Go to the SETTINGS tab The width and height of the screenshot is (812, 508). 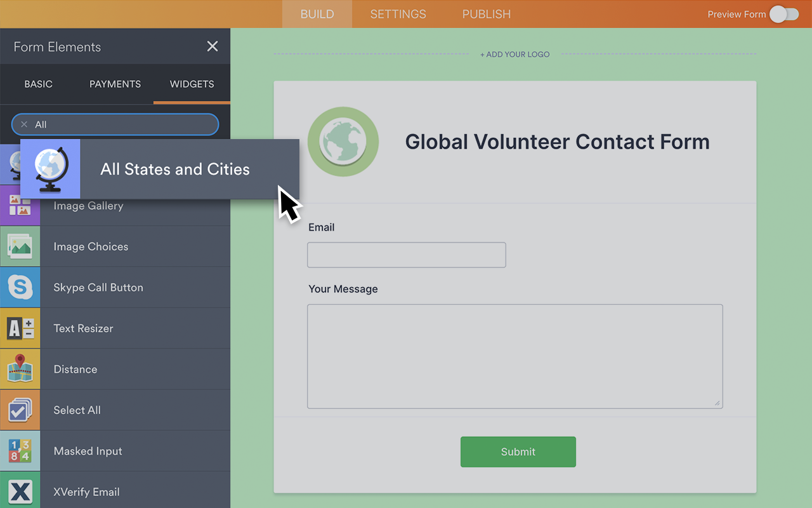398,14
